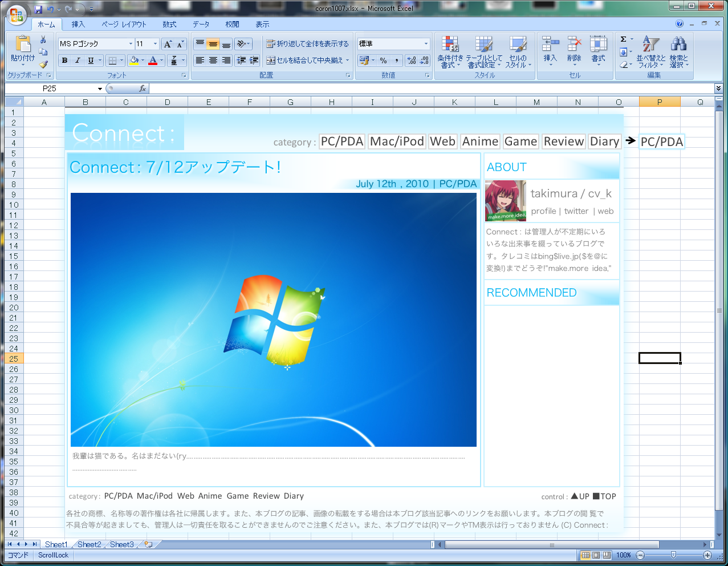Click the text orientation icon
Image resolution: width=728 pixels, height=566 pixels.
[241, 44]
